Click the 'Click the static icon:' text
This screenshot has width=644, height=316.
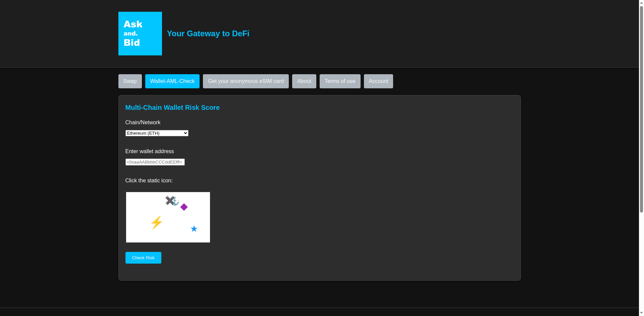tap(149, 181)
